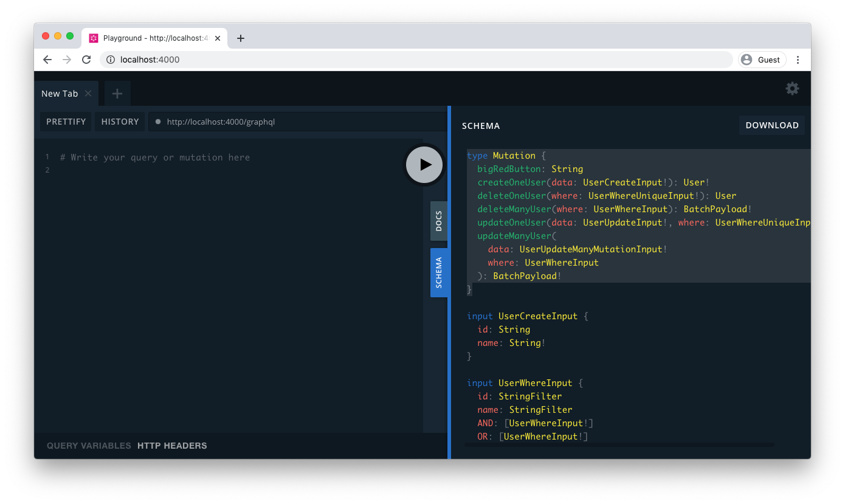Click the Playground favicon in browser tab
The image size is (845, 504).
click(94, 38)
